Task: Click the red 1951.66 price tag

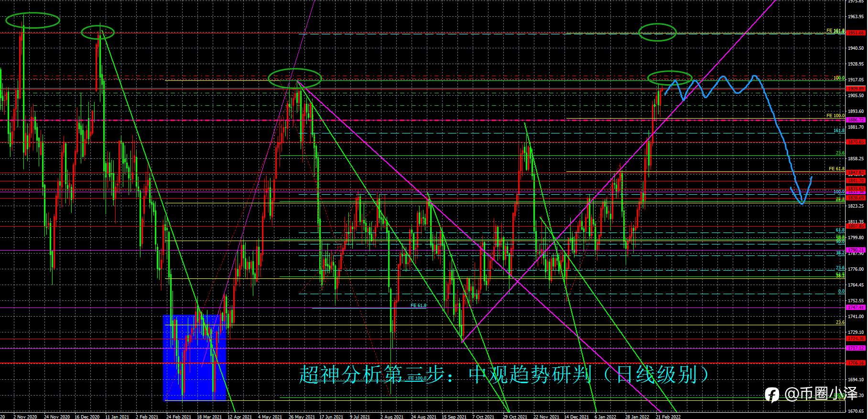Action: coord(856,33)
